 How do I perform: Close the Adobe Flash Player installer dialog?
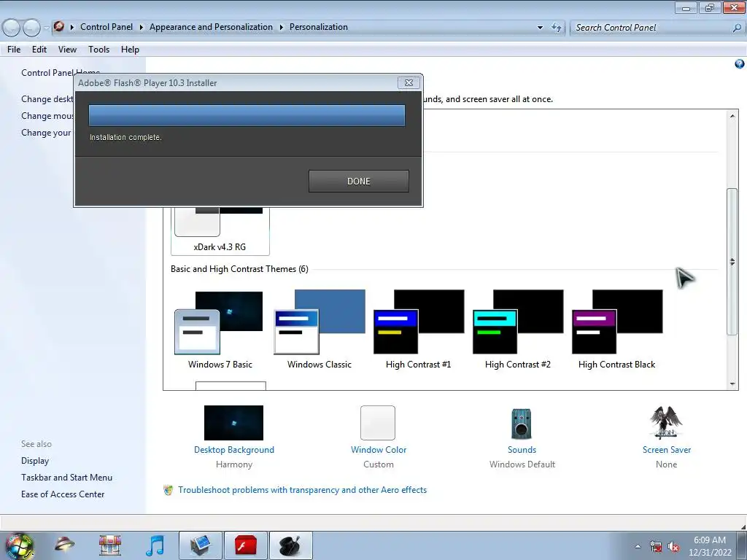409,83
